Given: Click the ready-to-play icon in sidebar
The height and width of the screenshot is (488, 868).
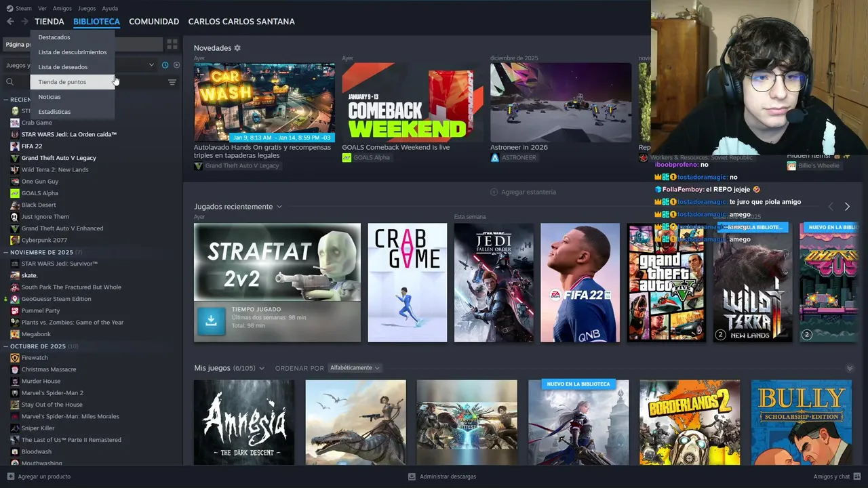Looking at the screenshot, I should coord(176,65).
